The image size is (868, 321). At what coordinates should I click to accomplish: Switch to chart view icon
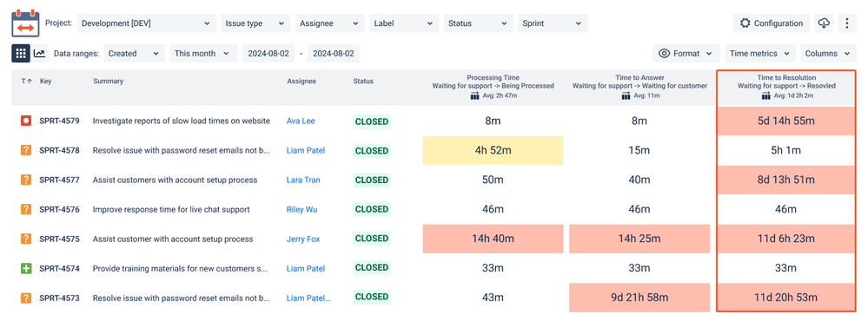[39, 54]
